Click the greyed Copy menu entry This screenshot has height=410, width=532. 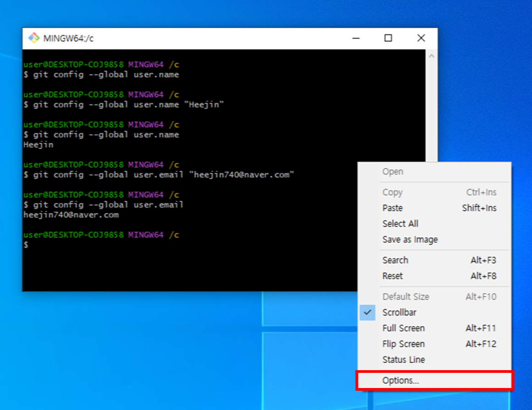point(435,192)
